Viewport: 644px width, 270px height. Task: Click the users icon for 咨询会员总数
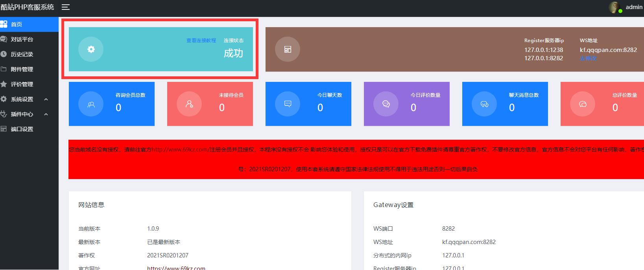pyautogui.click(x=91, y=104)
